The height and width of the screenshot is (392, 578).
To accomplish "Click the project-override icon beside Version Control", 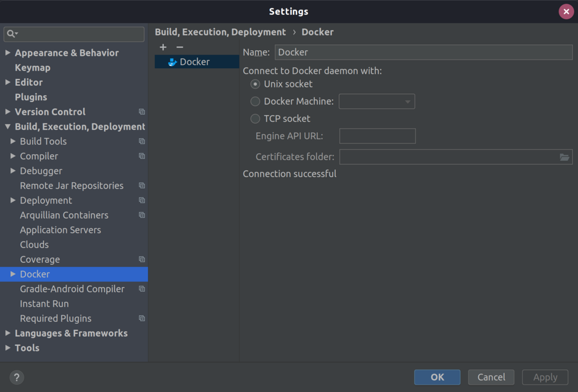I will point(141,112).
